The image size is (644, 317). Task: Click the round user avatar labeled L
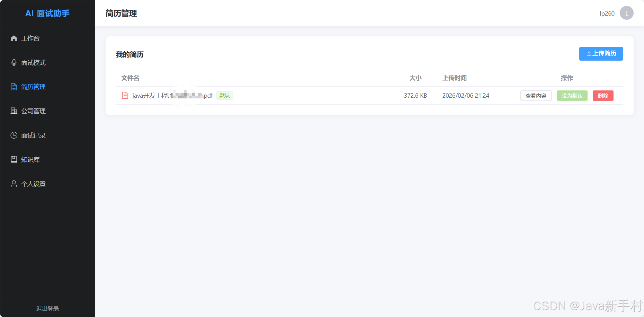pyautogui.click(x=626, y=13)
